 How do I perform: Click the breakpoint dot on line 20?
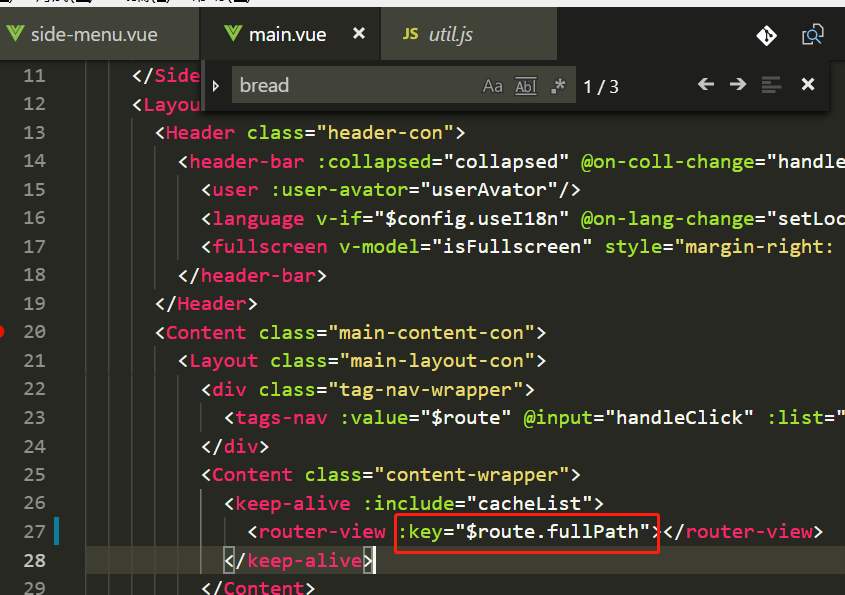(x=2, y=331)
